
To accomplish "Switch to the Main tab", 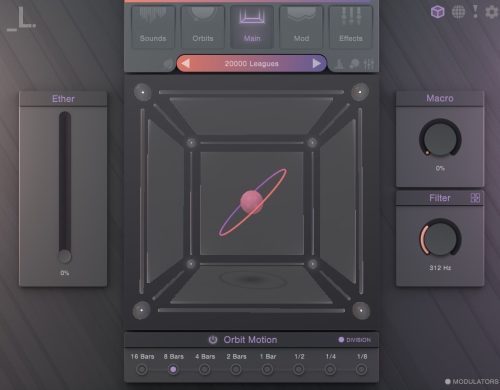I will tap(252, 27).
